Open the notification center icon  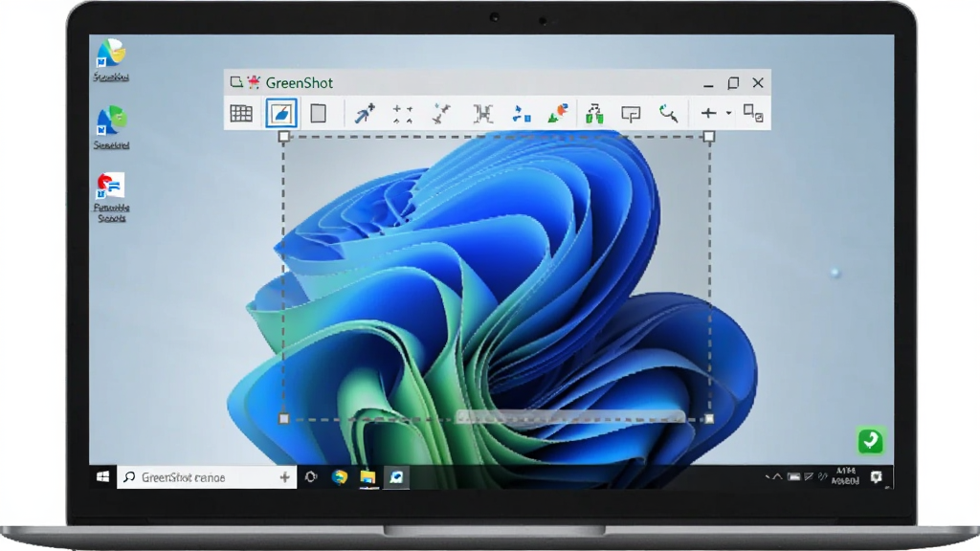pos(877,477)
